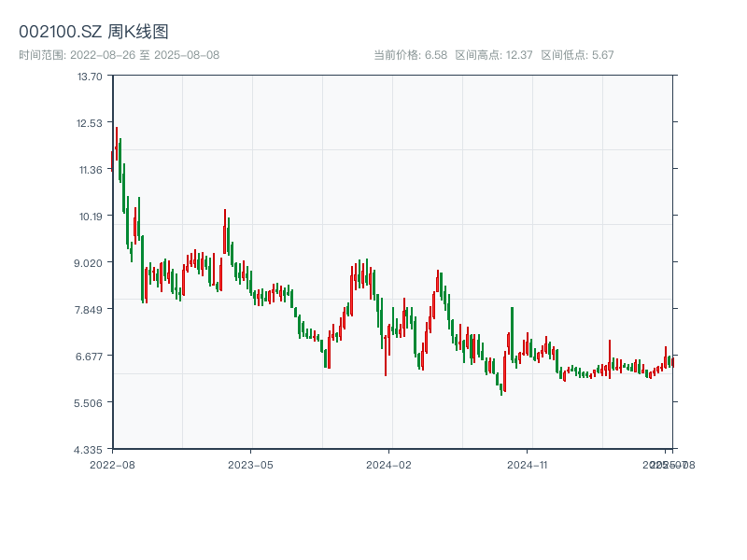Click y-axis label 5.506
The image size is (747, 560).
88,403
